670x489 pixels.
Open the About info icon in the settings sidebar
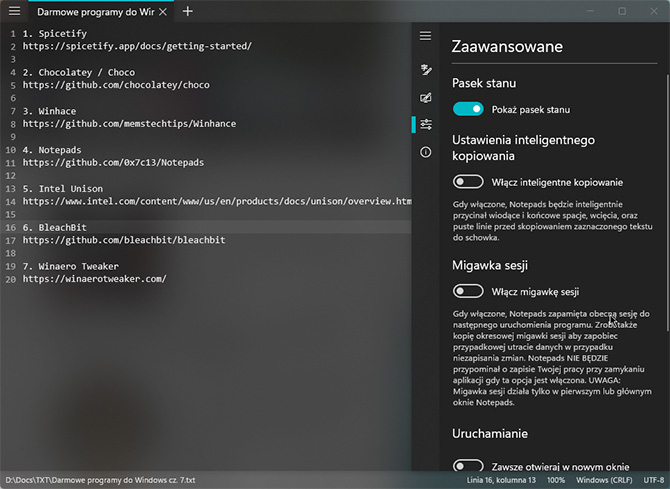pos(426,152)
